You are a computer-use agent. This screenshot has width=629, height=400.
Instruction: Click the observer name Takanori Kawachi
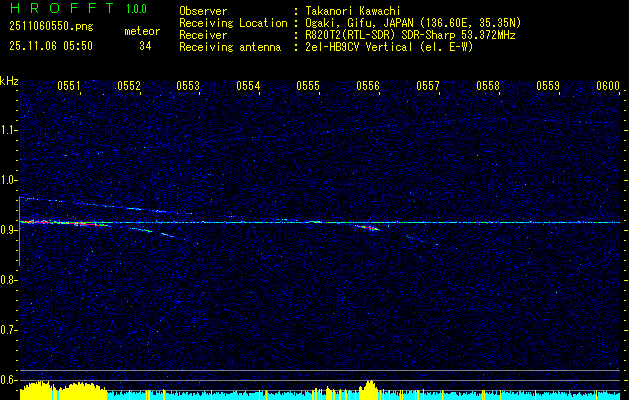point(353,11)
